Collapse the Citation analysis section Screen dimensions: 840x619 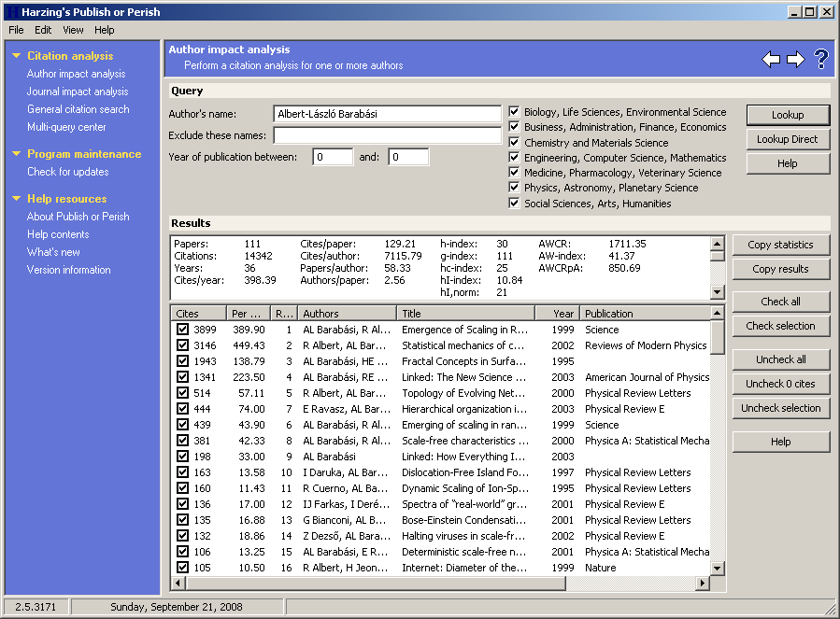tap(17, 56)
